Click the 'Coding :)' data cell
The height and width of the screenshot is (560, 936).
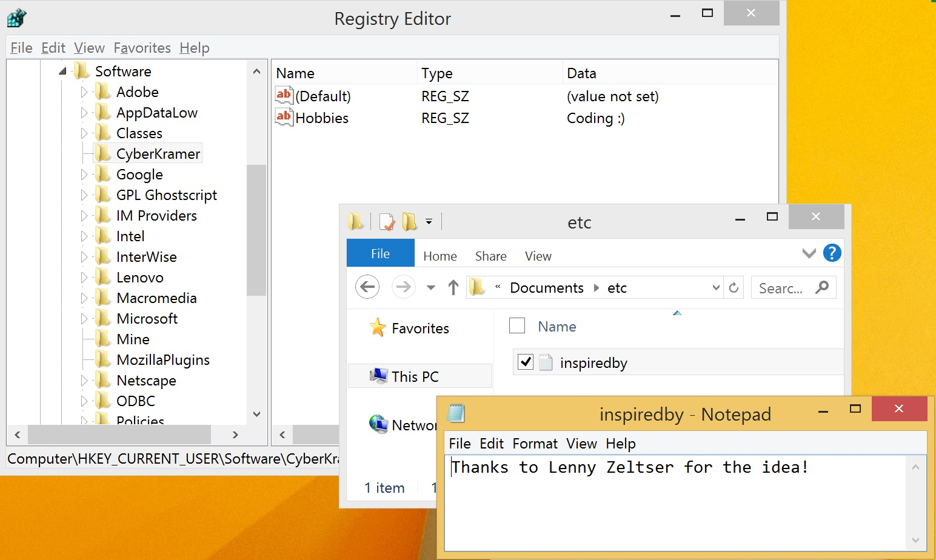(595, 118)
